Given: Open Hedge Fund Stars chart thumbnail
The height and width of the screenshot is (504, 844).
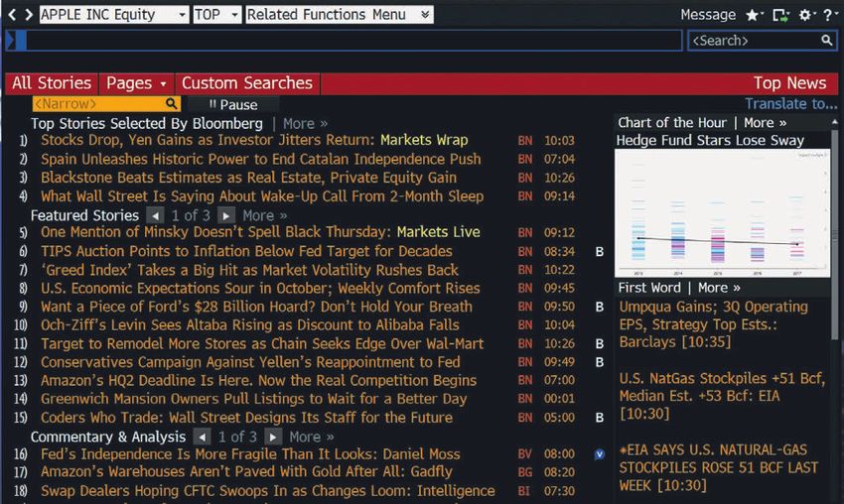Looking at the screenshot, I should tap(722, 213).
